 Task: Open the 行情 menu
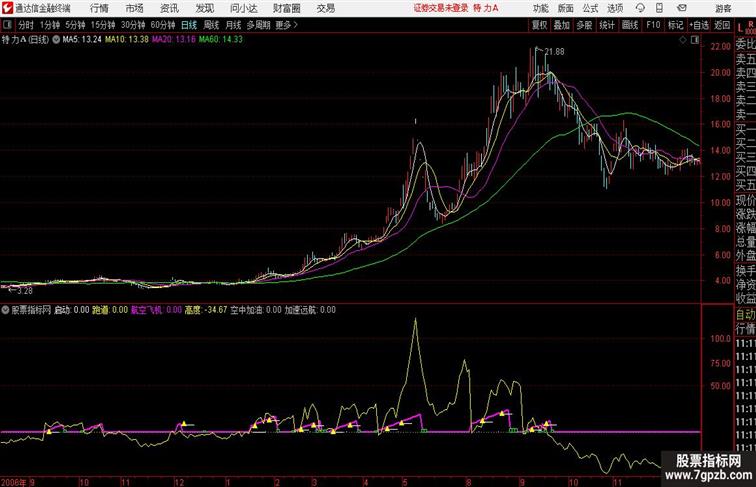(99, 8)
